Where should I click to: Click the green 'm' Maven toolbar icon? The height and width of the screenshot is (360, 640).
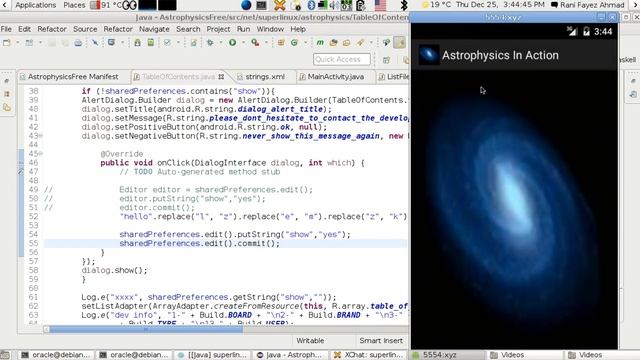(320, 42)
